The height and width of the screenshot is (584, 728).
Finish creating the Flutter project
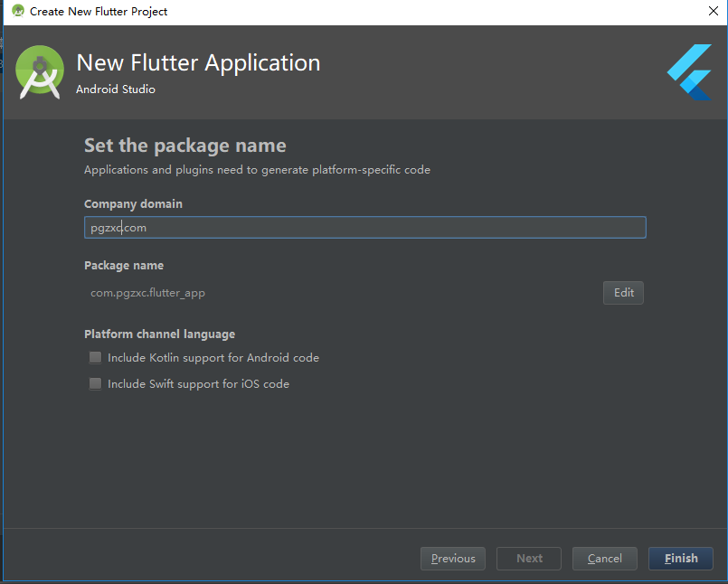pos(681,558)
